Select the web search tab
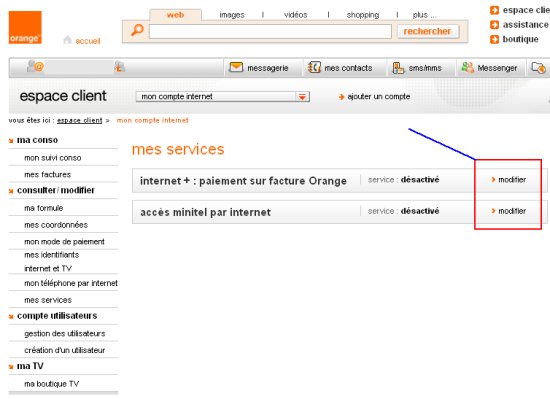Screen dimensions: 550x399 [175, 15]
